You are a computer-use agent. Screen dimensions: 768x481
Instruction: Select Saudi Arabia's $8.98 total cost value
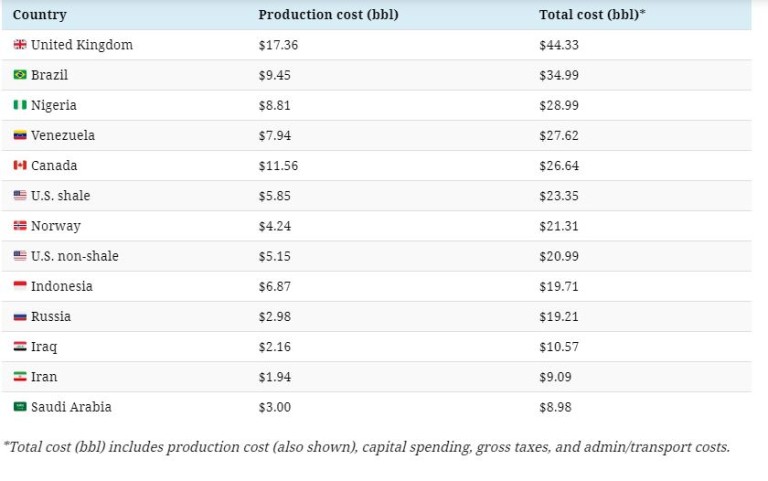(x=555, y=407)
